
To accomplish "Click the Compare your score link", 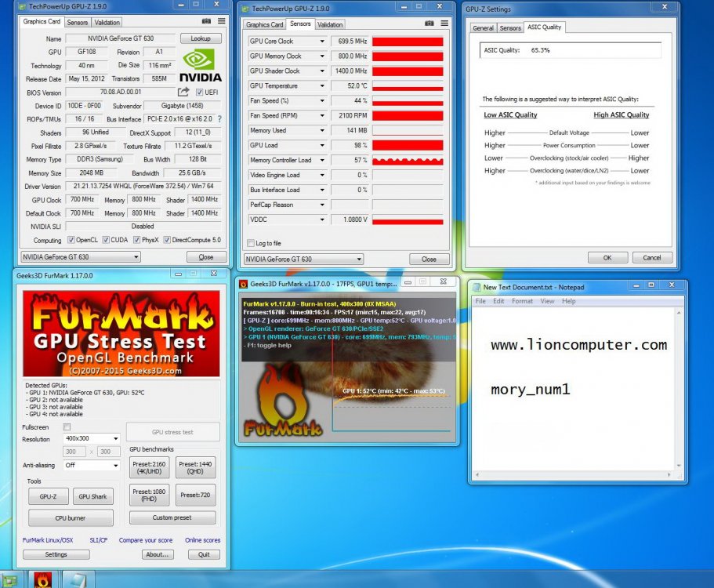I will click(x=146, y=540).
